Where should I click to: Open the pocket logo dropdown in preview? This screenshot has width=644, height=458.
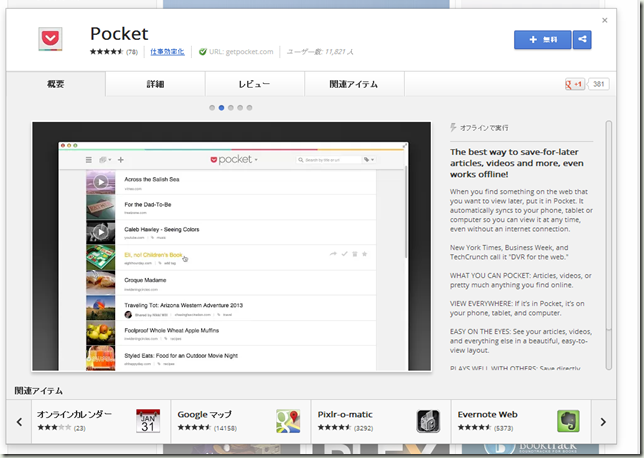click(x=234, y=159)
